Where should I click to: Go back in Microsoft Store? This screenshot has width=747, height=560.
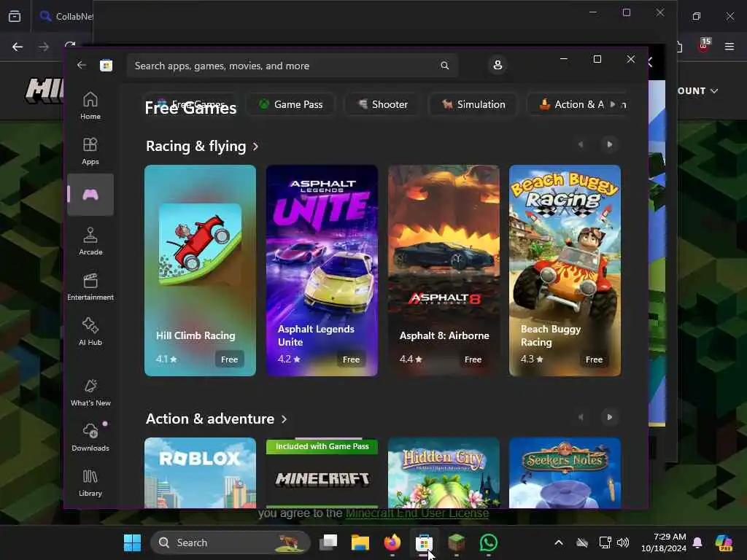click(x=82, y=65)
